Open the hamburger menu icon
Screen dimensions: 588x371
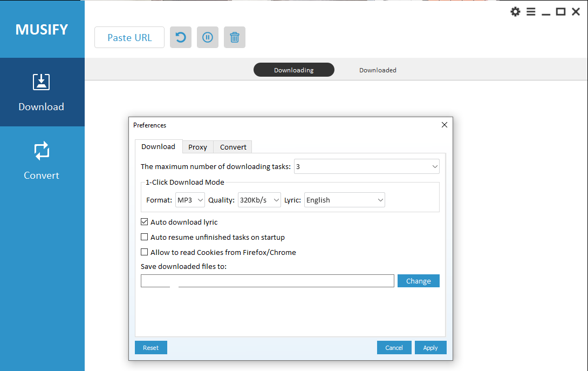[531, 12]
